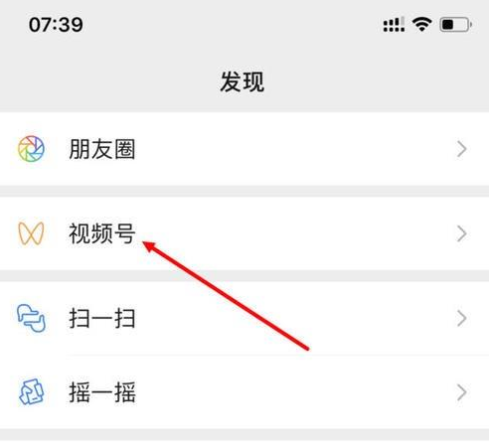Tap the 发现 page title
This screenshot has width=489, height=448.
243,81
